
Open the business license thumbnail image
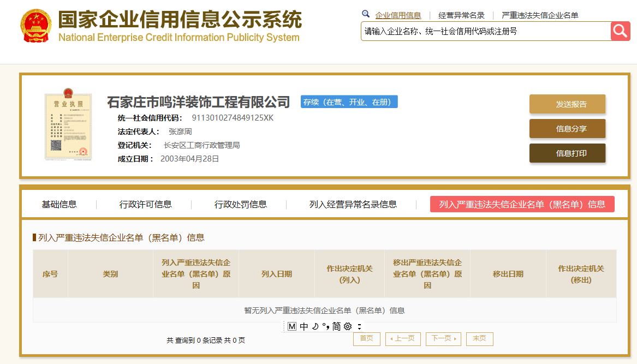click(x=68, y=124)
